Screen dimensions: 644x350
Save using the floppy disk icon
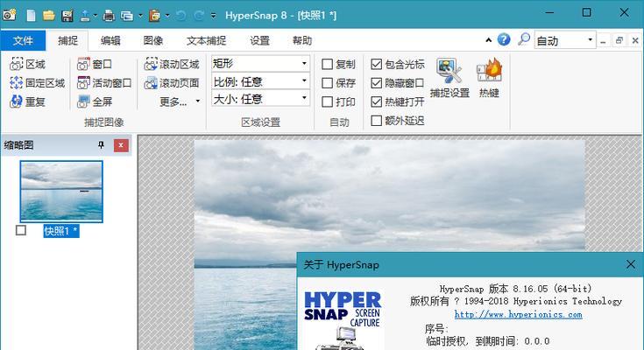67,16
